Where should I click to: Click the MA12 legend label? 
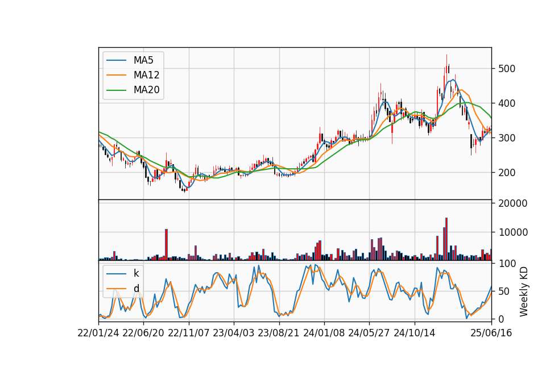(x=146, y=75)
